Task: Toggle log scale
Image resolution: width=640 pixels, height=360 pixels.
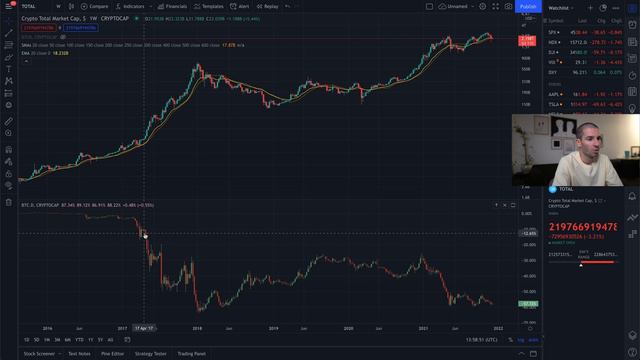Action: pos(521,340)
